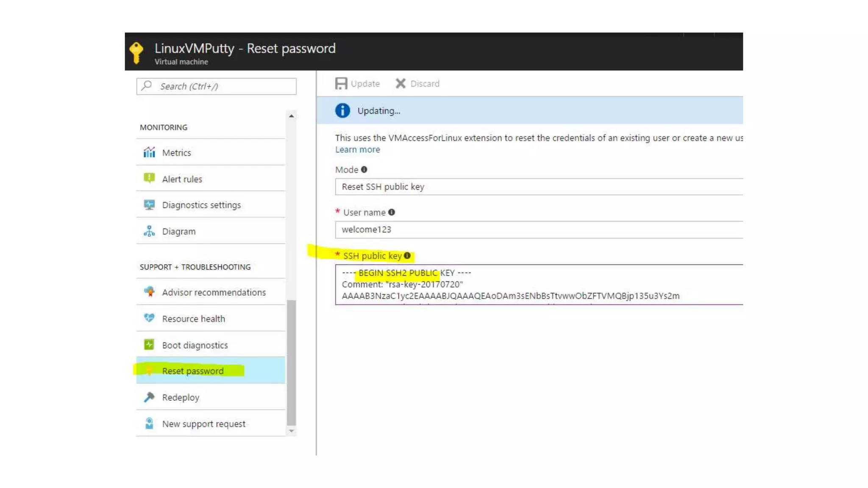Open Reset password menu item
This screenshot has height=488, width=868.
(x=193, y=371)
